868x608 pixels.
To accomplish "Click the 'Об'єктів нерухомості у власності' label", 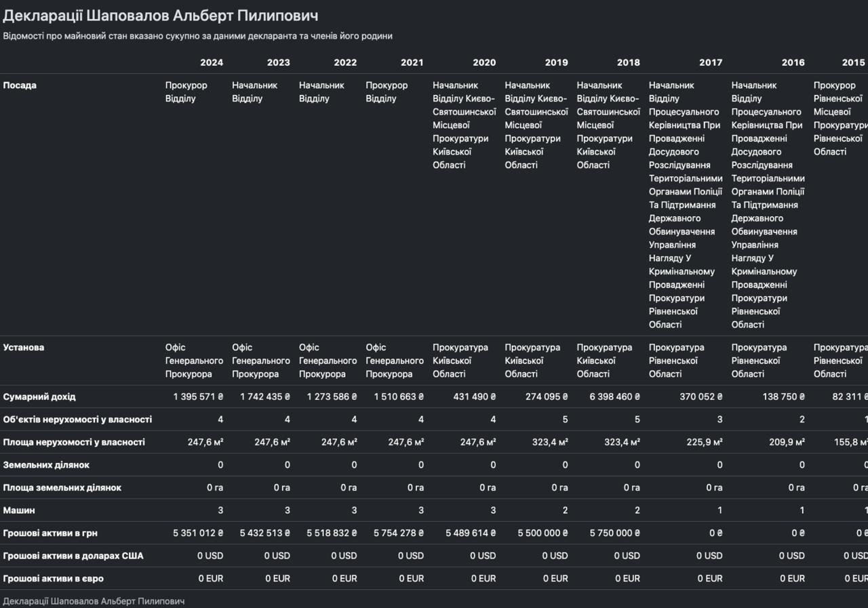I will [x=77, y=420].
